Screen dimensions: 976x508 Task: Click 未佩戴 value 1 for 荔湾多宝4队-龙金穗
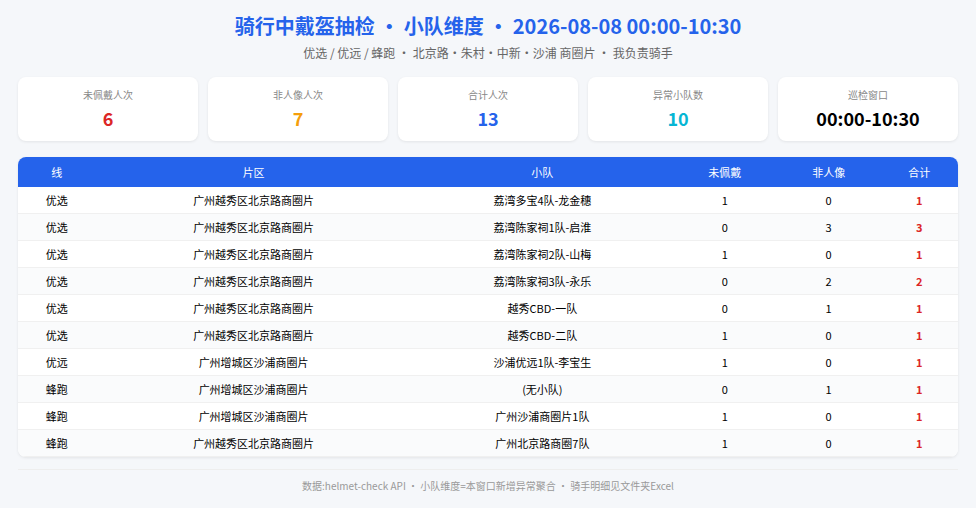point(725,201)
